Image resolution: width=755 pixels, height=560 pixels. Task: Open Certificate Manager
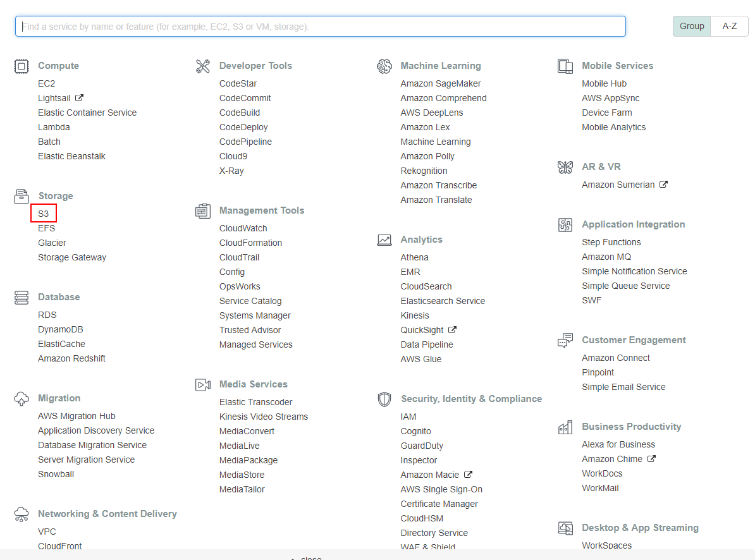point(439,504)
